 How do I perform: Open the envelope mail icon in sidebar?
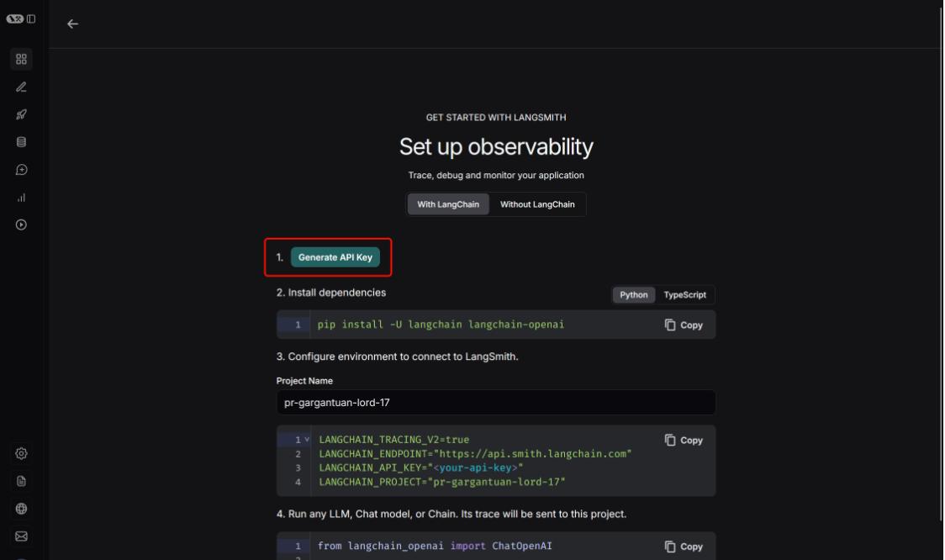[21, 536]
